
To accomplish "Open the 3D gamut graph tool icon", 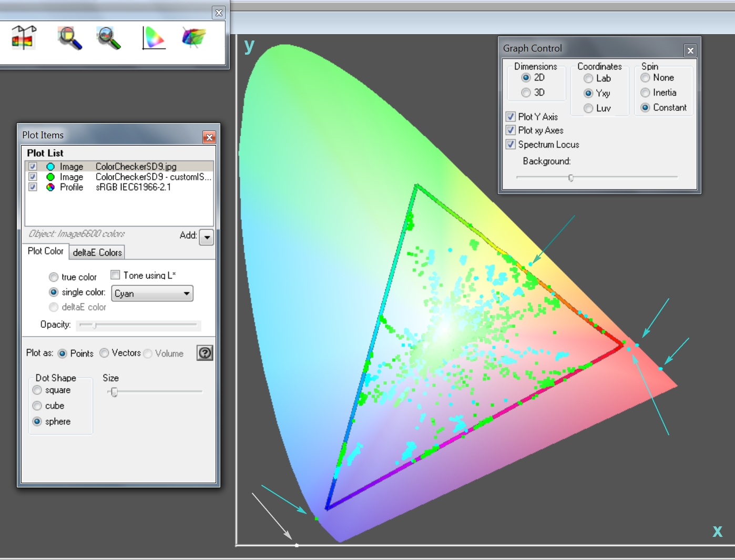I will pyautogui.click(x=193, y=38).
